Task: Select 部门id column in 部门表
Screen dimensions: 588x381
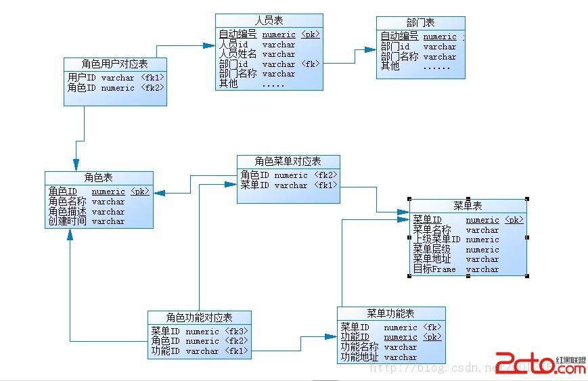Action: tap(418, 47)
